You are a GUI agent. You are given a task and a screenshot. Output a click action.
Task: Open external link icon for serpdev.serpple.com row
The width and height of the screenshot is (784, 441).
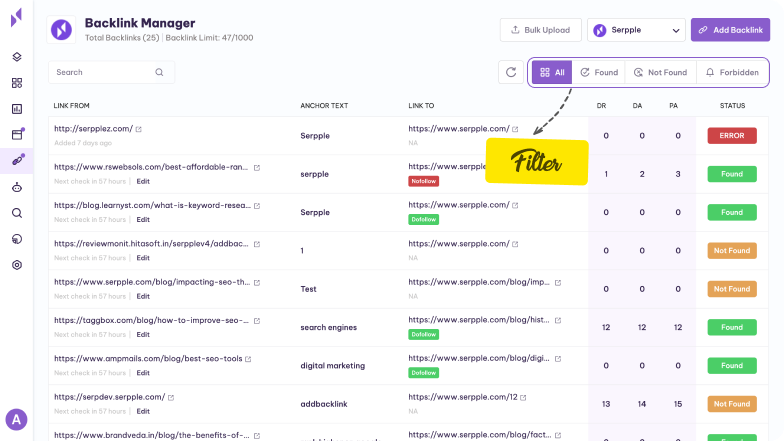[171, 398]
